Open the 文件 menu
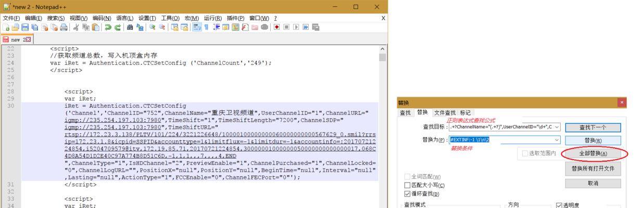This screenshot has height=208, width=644. (11, 18)
